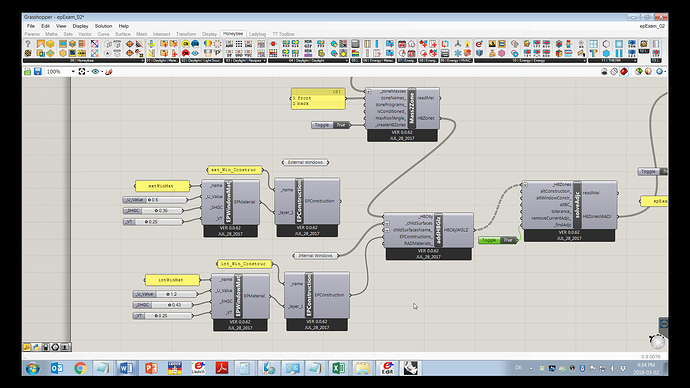Expand the 00 | Honeybee category panel bar
This screenshot has height=388, width=690.
pos(84,61)
